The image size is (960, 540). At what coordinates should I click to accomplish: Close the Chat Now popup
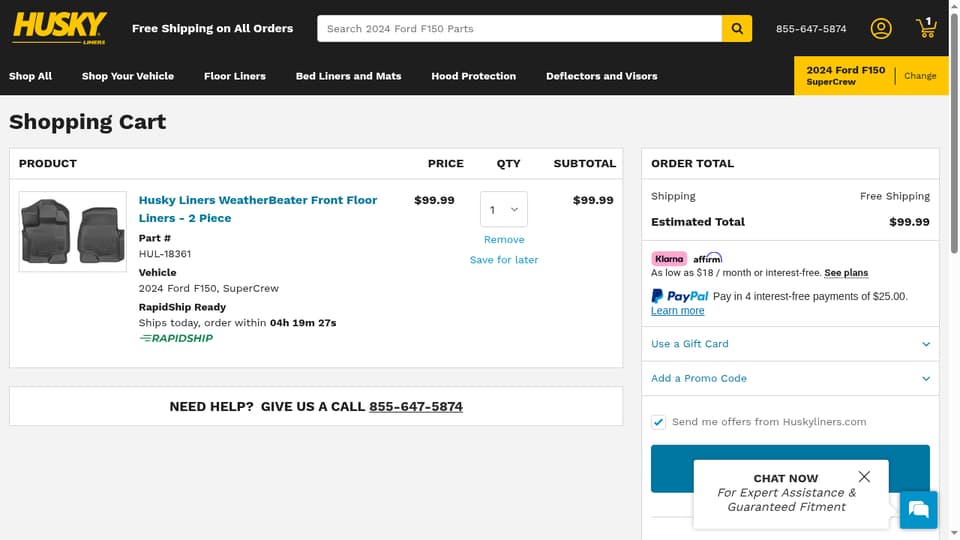click(864, 476)
